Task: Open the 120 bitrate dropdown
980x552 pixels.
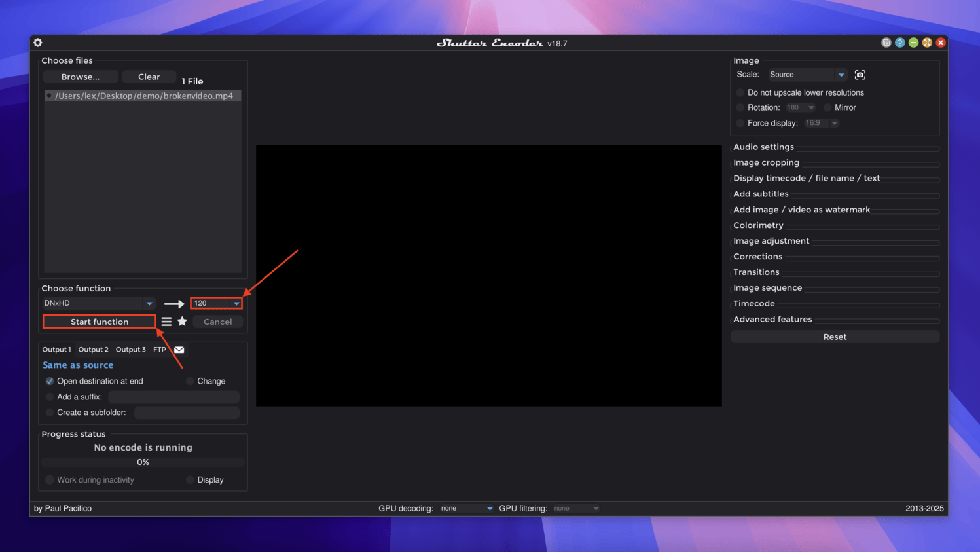Action: coord(216,303)
